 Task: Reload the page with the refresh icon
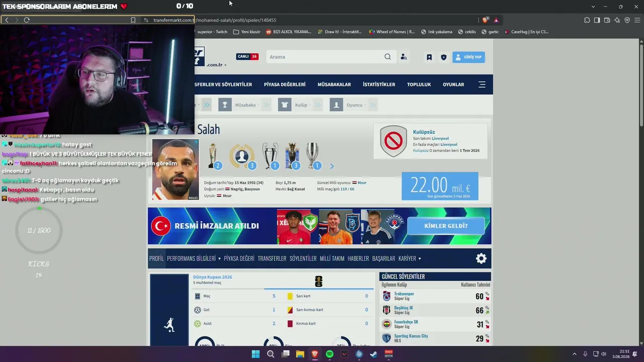click(27, 20)
